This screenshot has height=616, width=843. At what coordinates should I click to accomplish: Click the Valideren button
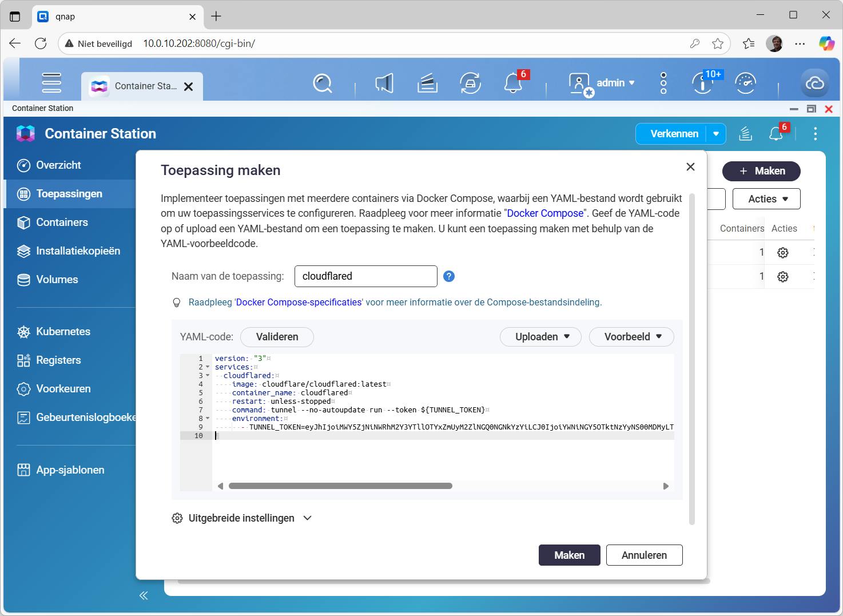[x=277, y=337]
